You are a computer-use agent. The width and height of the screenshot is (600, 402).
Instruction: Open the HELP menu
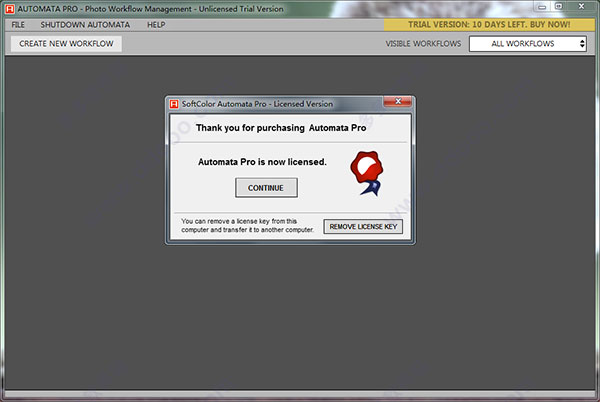click(156, 25)
